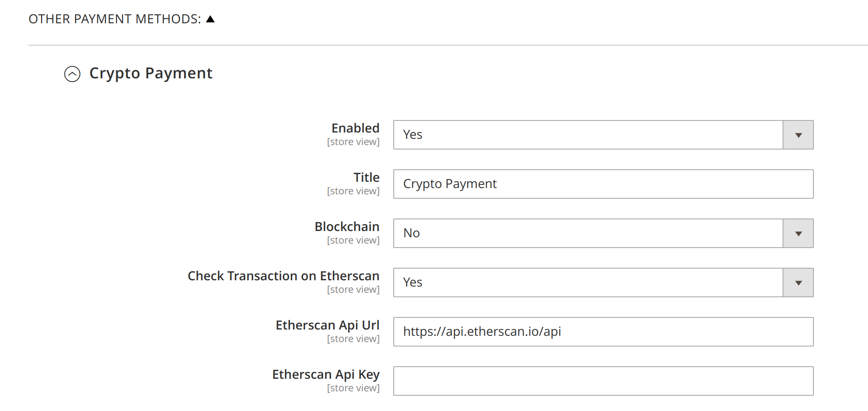Image resolution: width=868 pixels, height=411 pixels.
Task: Open Check Transaction on Etherscan select field
Action: (588, 283)
